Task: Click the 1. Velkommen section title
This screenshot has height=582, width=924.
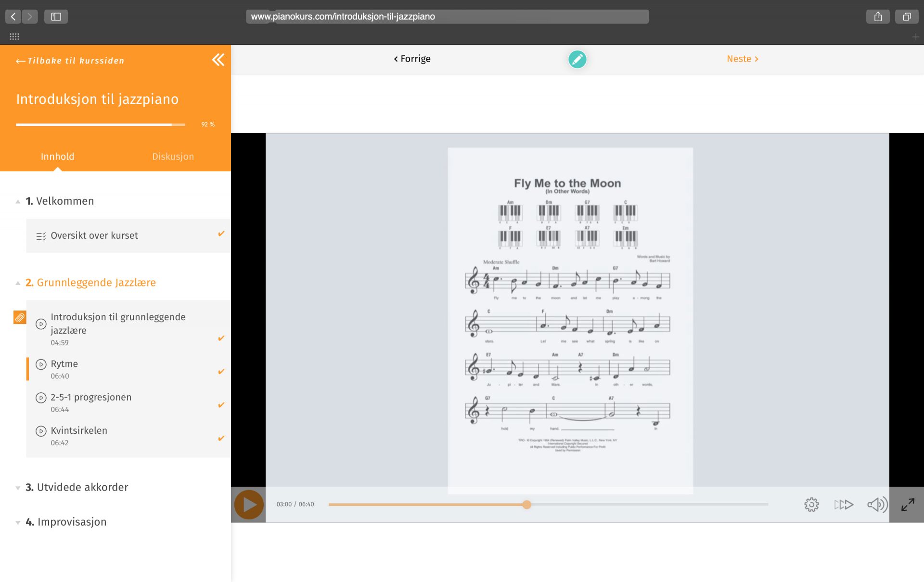Action: [60, 201]
